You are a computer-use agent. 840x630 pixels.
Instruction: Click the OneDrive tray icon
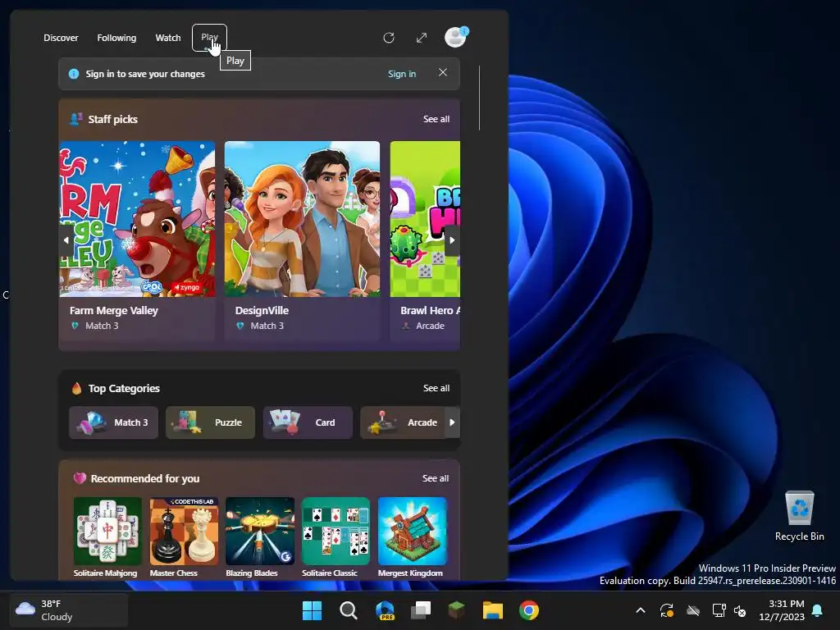(x=693, y=610)
